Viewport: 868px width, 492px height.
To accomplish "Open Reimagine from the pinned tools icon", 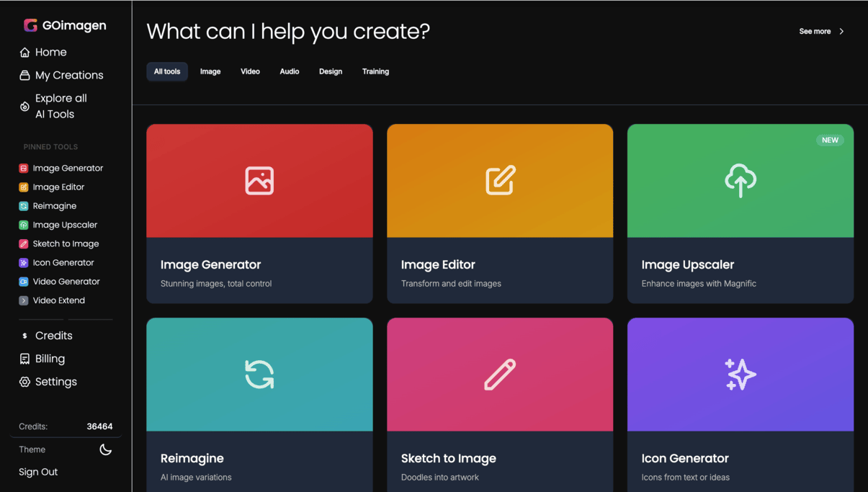I will (x=24, y=206).
